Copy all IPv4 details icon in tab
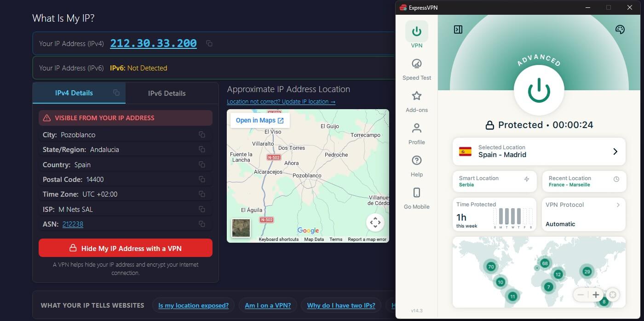The image size is (644, 321). (116, 93)
